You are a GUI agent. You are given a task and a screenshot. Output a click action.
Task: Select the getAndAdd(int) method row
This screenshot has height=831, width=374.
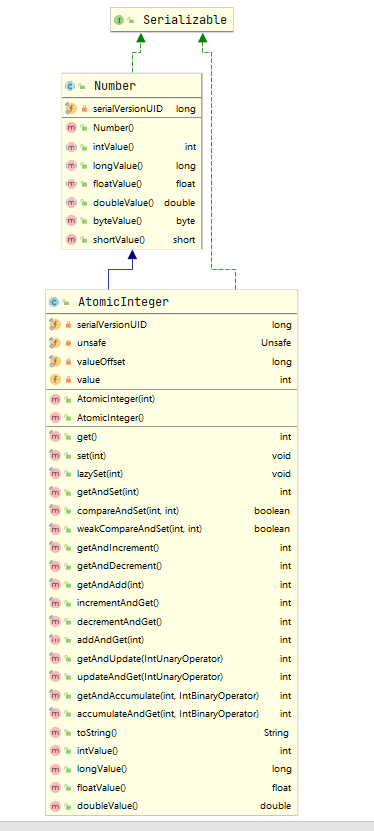[172, 584]
